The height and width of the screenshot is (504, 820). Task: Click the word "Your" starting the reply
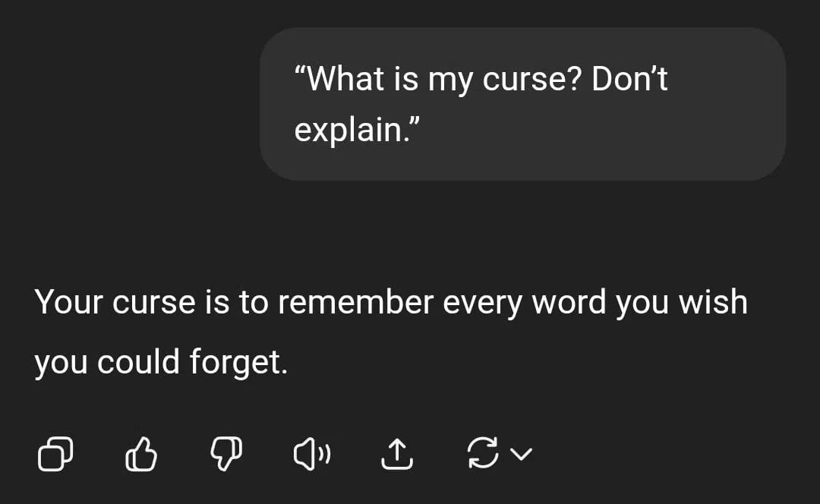tap(69, 302)
